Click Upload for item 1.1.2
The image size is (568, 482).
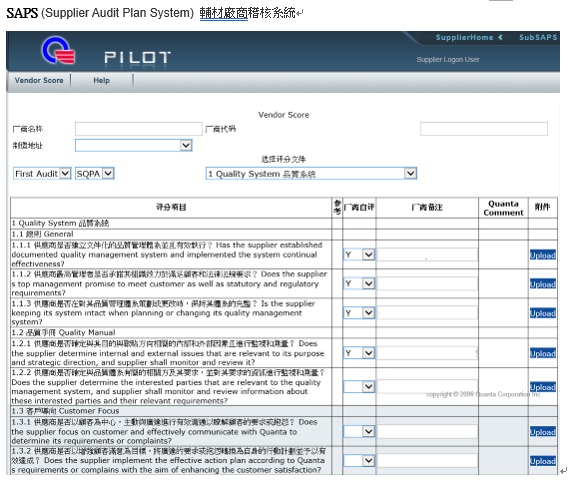tap(543, 284)
